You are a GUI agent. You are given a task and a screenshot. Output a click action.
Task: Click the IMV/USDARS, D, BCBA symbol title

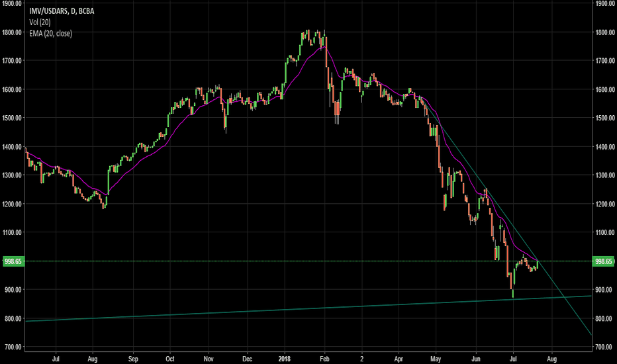click(62, 11)
